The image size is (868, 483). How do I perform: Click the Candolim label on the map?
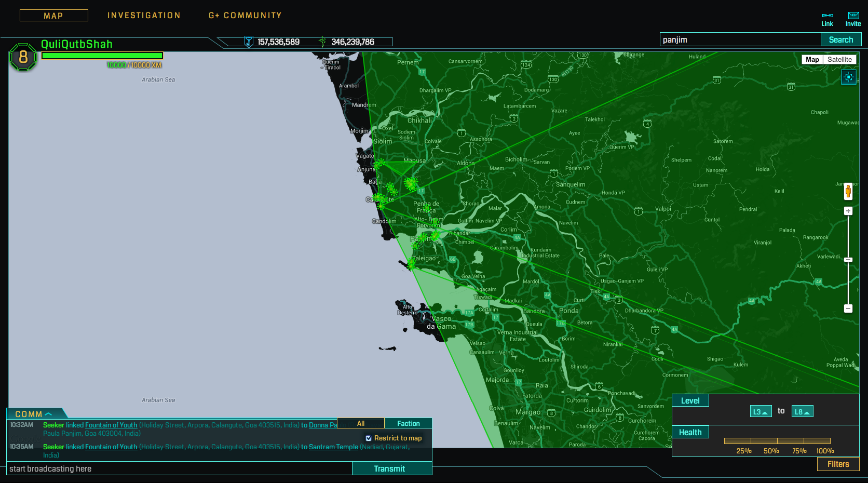click(x=384, y=221)
